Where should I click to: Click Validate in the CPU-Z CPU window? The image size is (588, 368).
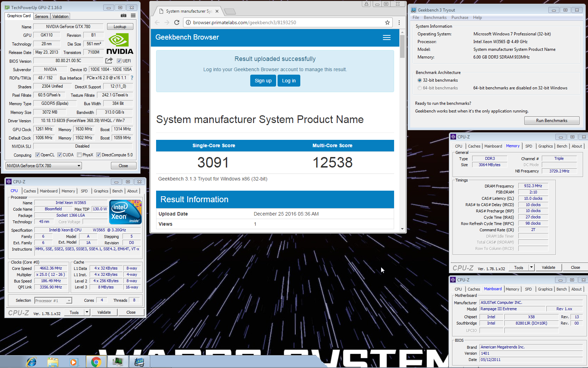tap(104, 312)
